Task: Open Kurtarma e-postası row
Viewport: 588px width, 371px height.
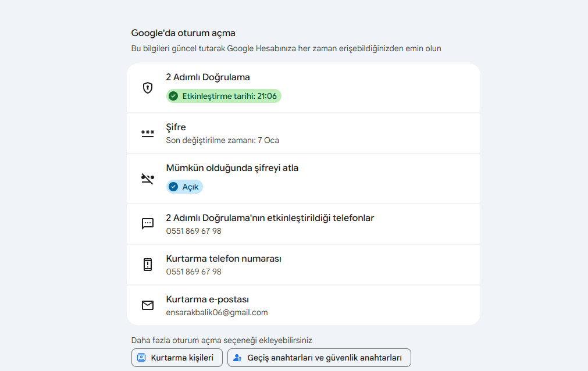Action: pos(304,305)
